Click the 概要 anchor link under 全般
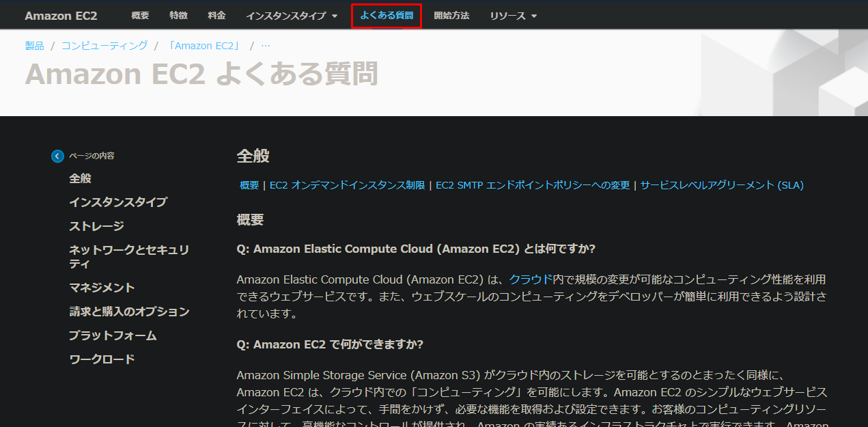The image size is (868, 427). click(249, 185)
